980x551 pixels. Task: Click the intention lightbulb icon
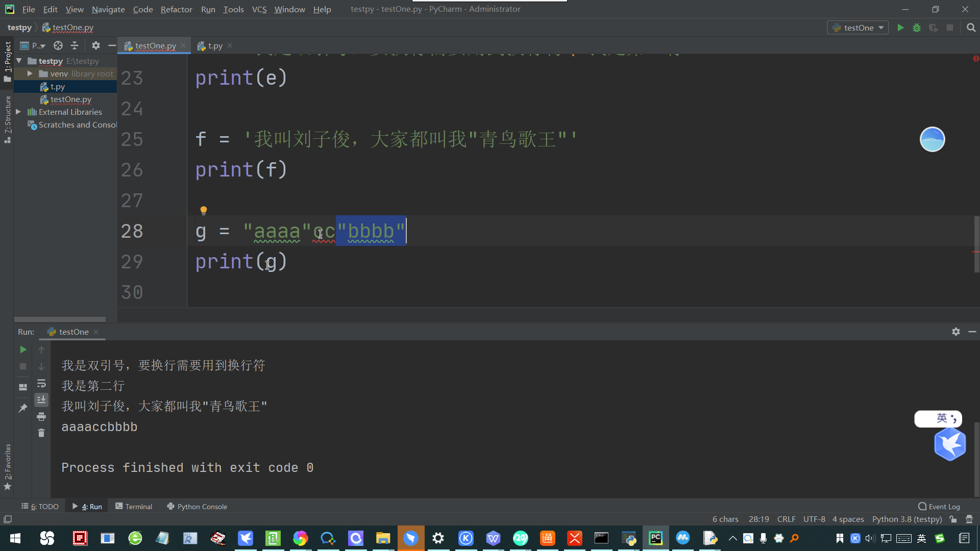[204, 210]
